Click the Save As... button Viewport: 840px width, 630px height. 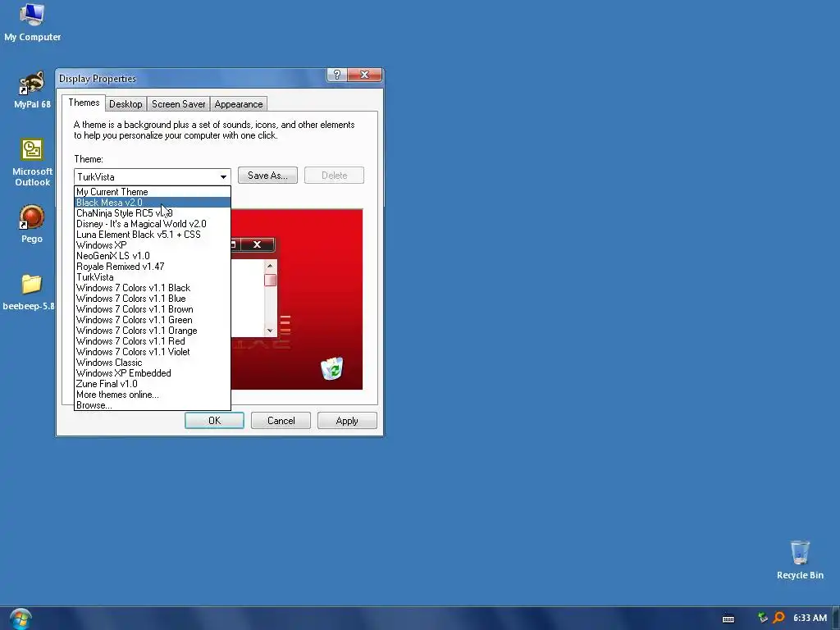pos(267,176)
